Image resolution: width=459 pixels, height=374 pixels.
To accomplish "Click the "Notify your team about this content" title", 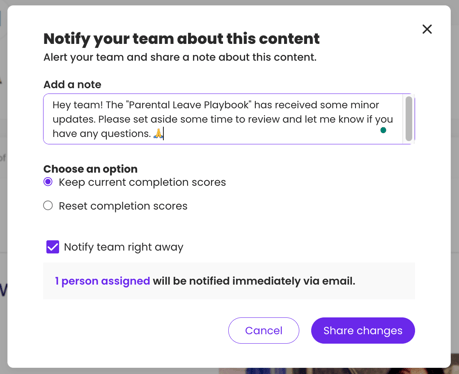I will coord(182,39).
